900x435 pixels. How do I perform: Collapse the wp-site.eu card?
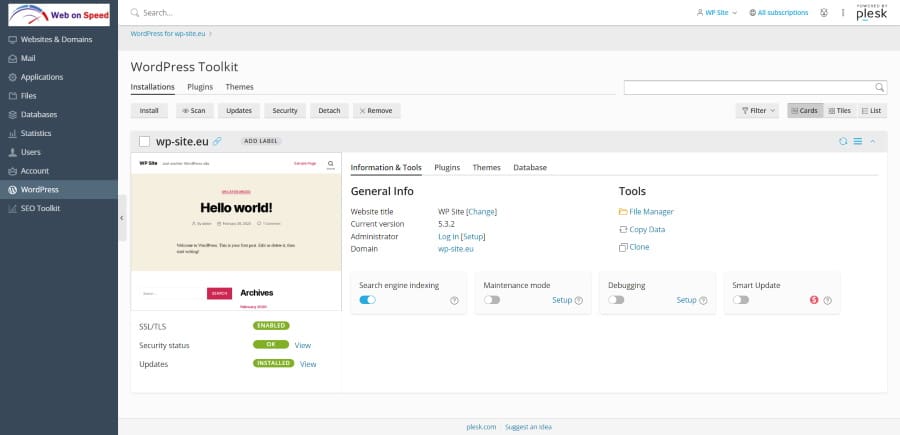click(872, 141)
